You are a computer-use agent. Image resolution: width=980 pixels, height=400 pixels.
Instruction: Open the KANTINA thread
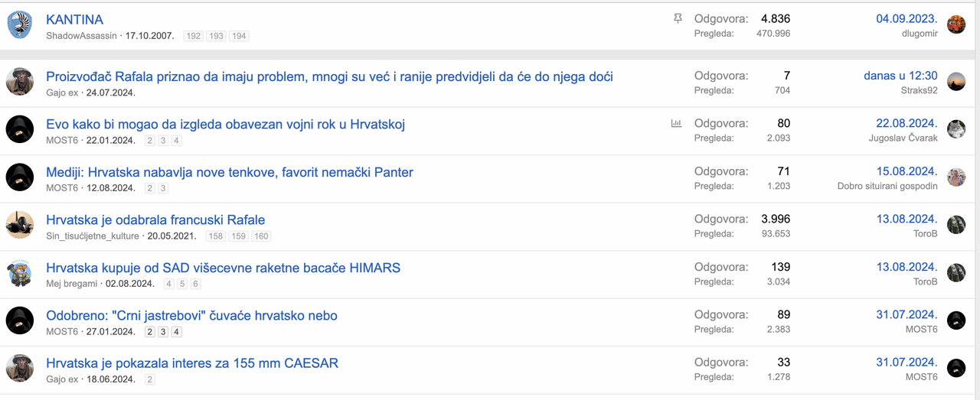(74, 19)
